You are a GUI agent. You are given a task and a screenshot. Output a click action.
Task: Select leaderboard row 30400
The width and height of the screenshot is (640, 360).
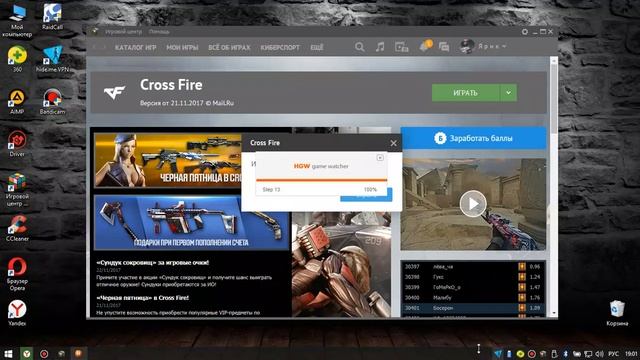coord(473,298)
